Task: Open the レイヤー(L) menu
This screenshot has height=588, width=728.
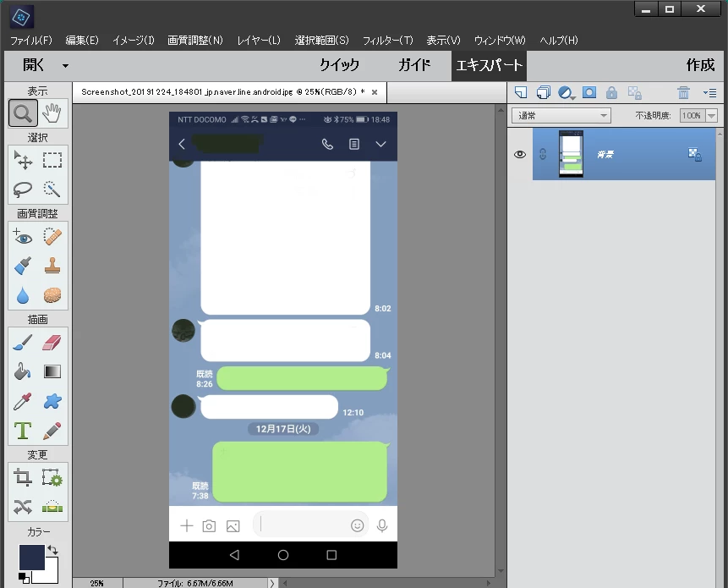Action: (x=259, y=41)
